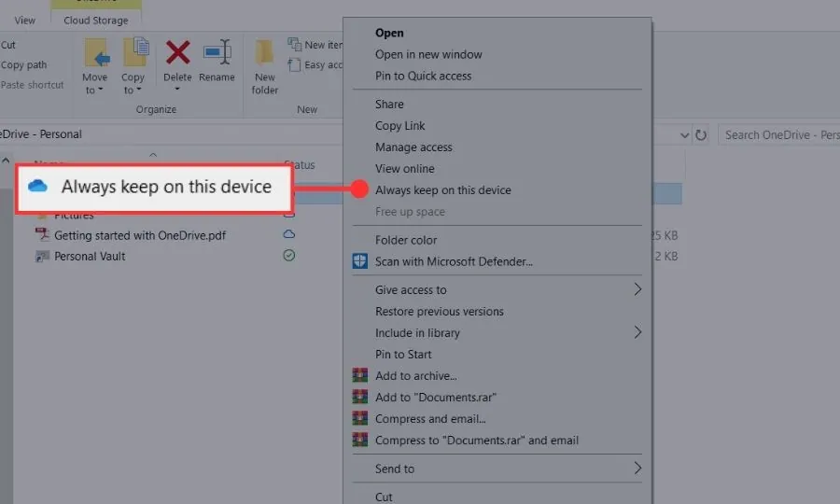The height and width of the screenshot is (504, 840).
Task: Open the address bar history dropdown
Action: click(x=684, y=135)
